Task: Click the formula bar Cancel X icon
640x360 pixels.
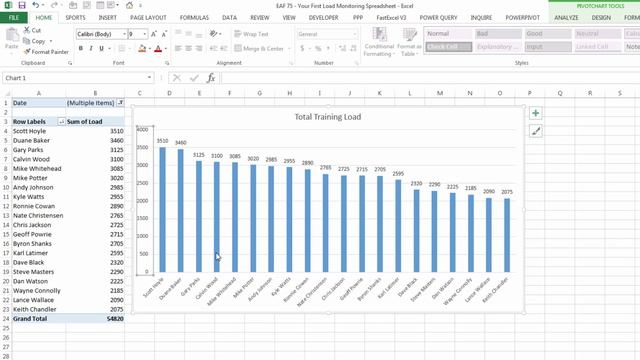Action: pyautogui.click(x=177, y=78)
